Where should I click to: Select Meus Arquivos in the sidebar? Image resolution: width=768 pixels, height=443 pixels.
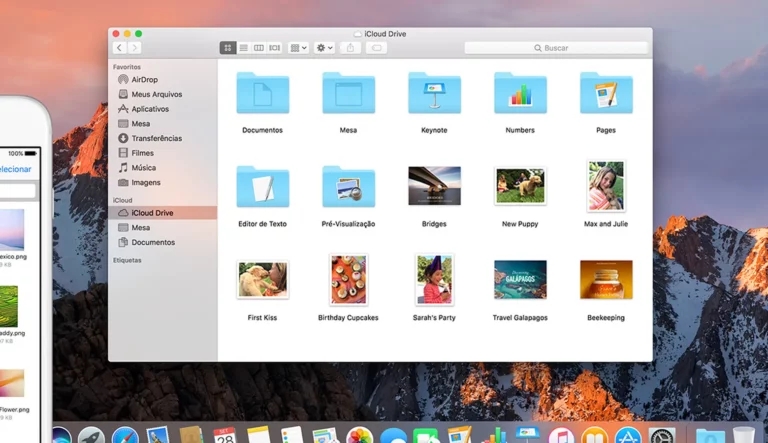click(x=163, y=94)
